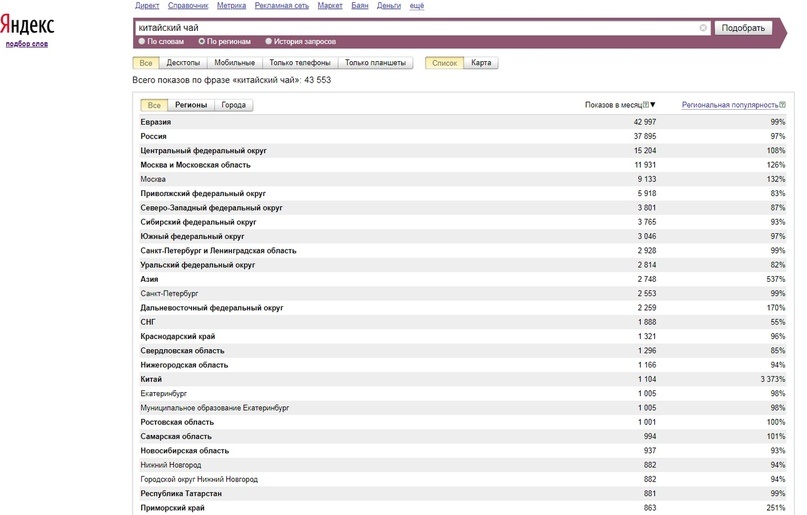
Task: Click Центральный федеральный округ row
Action: tap(463, 151)
